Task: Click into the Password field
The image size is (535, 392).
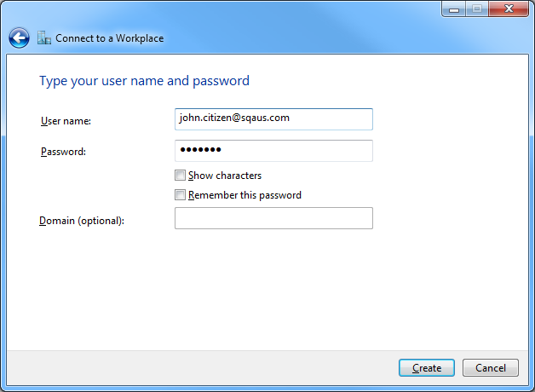Action: click(x=273, y=151)
